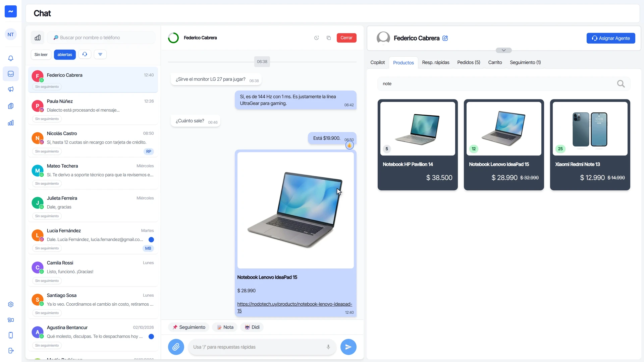This screenshot has width=644, height=362.
Task: Toggle the 'abiertas' filter
Action: coord(65,55)
